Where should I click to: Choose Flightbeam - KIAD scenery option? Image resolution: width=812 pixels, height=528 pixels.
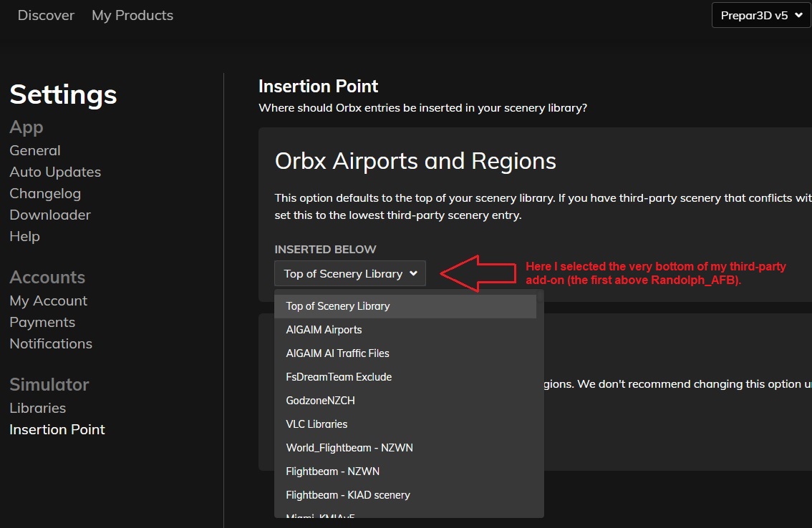(405, 495)
